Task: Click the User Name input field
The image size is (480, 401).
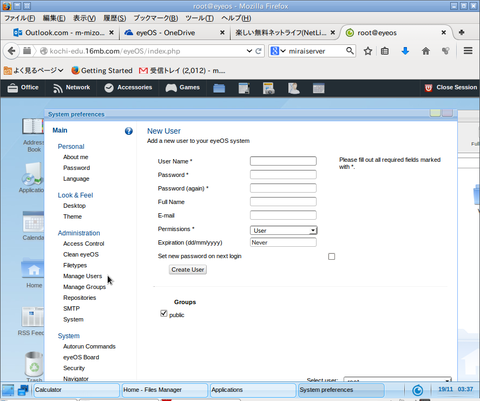Action: tap(283, 161)
